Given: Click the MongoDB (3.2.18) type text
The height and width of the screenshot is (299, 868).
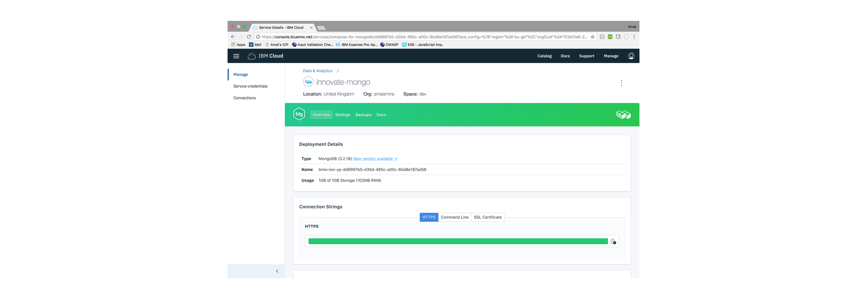Looking at the screenshot, I should click(x=335, y=159).
